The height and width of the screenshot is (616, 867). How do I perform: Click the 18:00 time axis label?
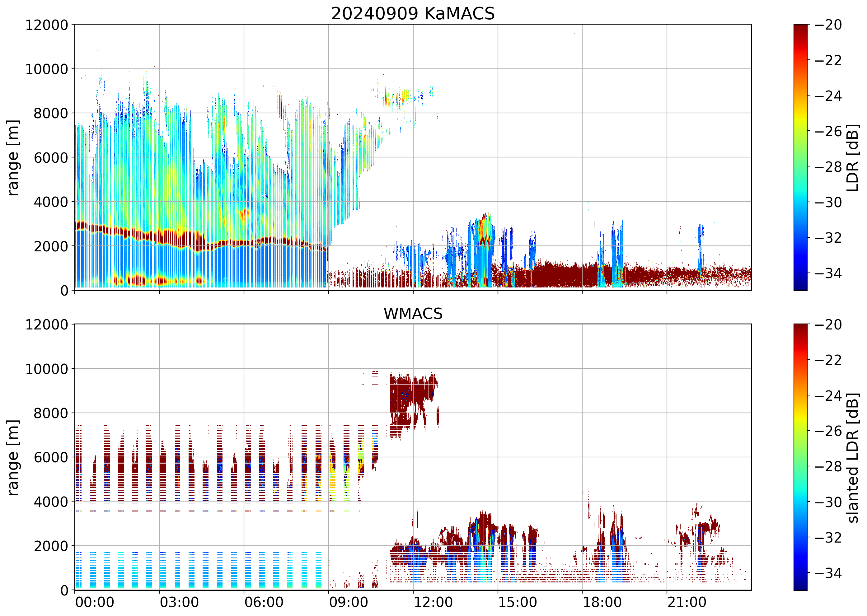coord(602,602)
